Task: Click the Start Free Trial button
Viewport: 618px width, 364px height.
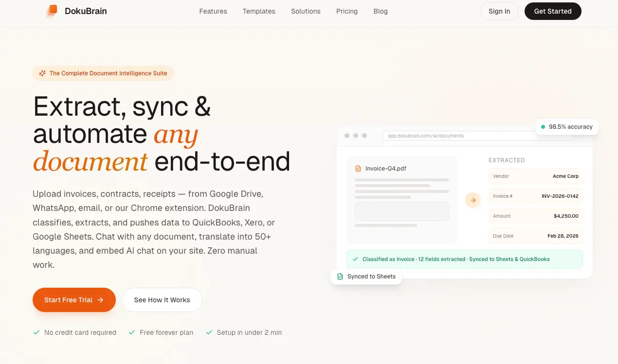Action: click(x=74, y=300)
